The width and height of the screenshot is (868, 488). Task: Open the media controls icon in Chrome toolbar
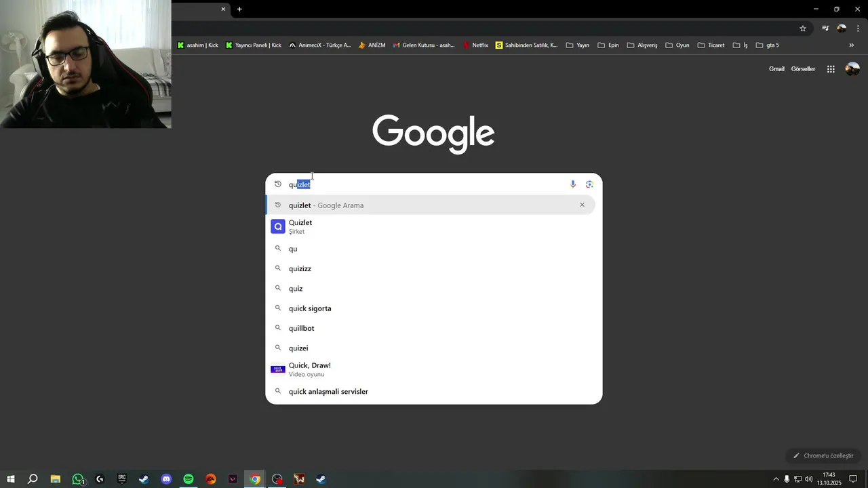click(825, 28)
